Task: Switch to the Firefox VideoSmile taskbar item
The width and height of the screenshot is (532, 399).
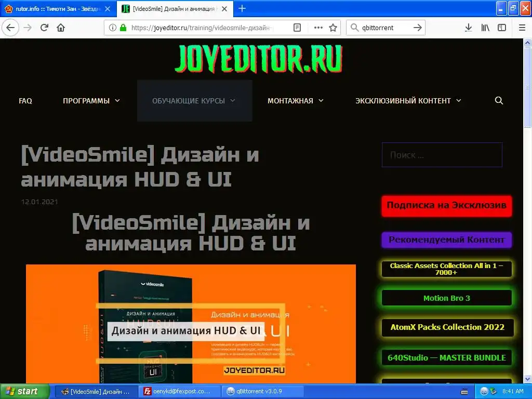Action: pos(96,392)
